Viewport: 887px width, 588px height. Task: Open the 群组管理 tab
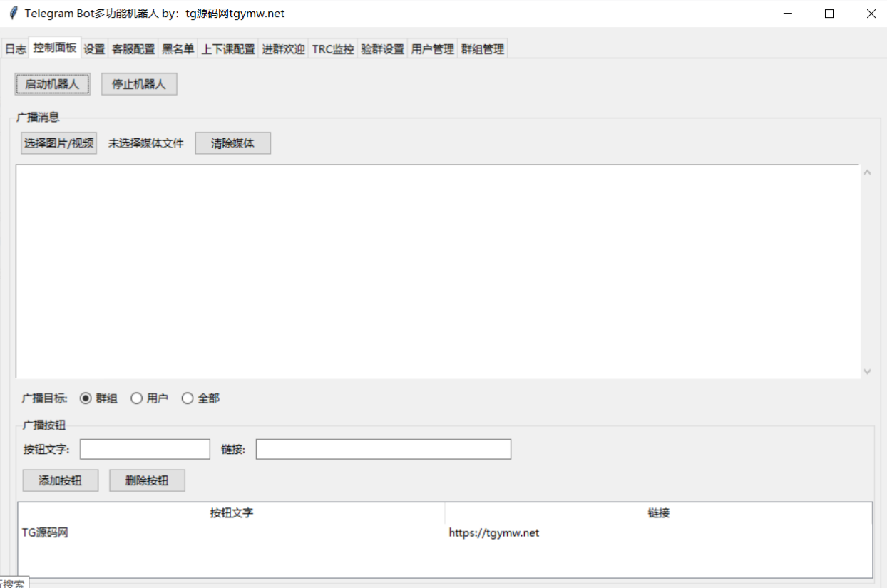(483, 49)
